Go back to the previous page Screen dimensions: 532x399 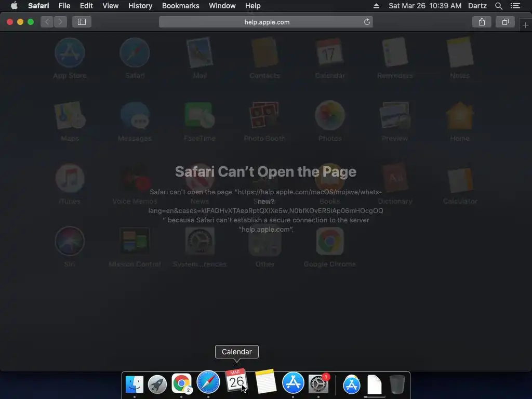[47, 22]
